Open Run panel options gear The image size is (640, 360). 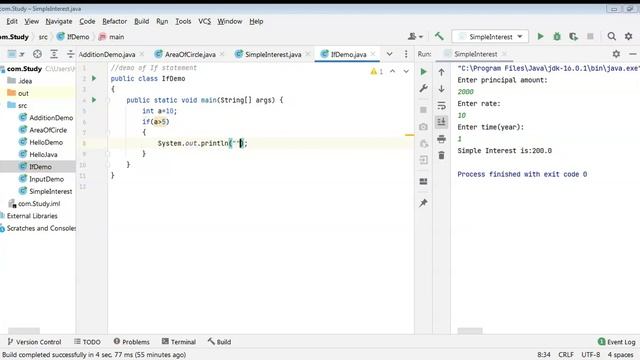point(616,54)
